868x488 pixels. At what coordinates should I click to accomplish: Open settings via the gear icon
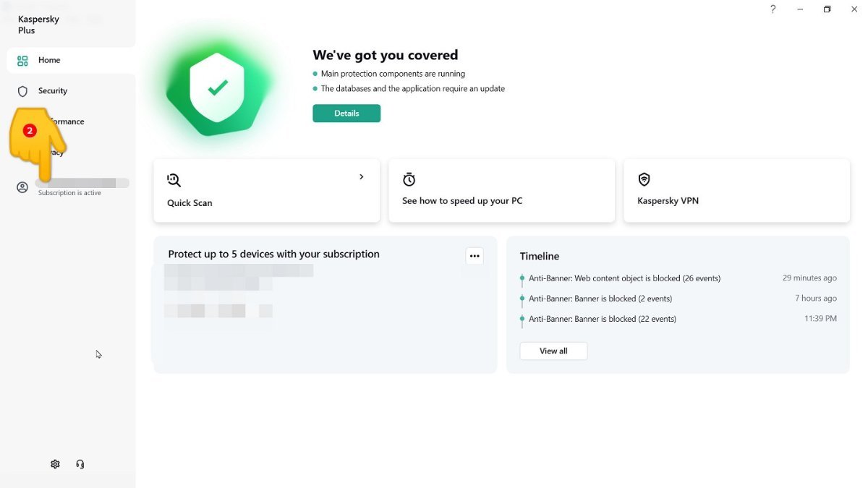click(x=55, y=464)
